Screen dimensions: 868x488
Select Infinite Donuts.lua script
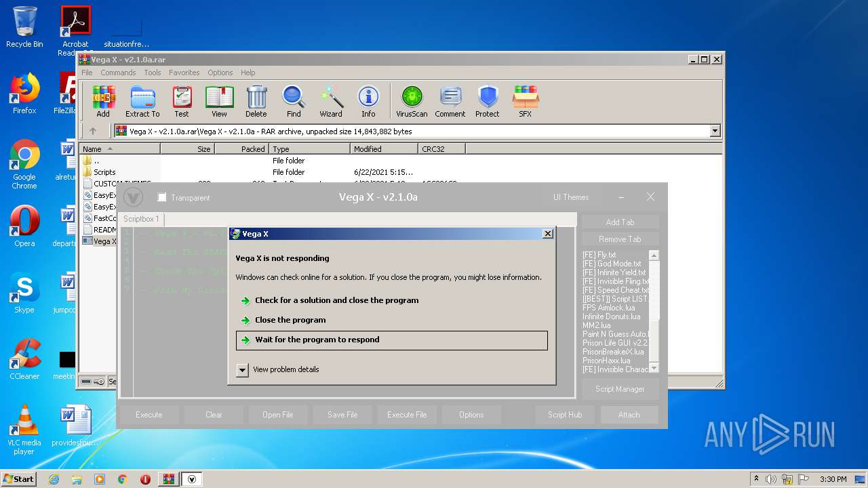611,317
